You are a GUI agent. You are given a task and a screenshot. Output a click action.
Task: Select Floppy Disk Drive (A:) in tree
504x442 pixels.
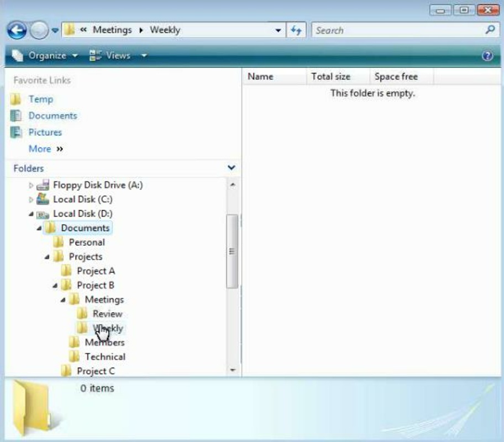pyautogui.click(x=98, y=185)
